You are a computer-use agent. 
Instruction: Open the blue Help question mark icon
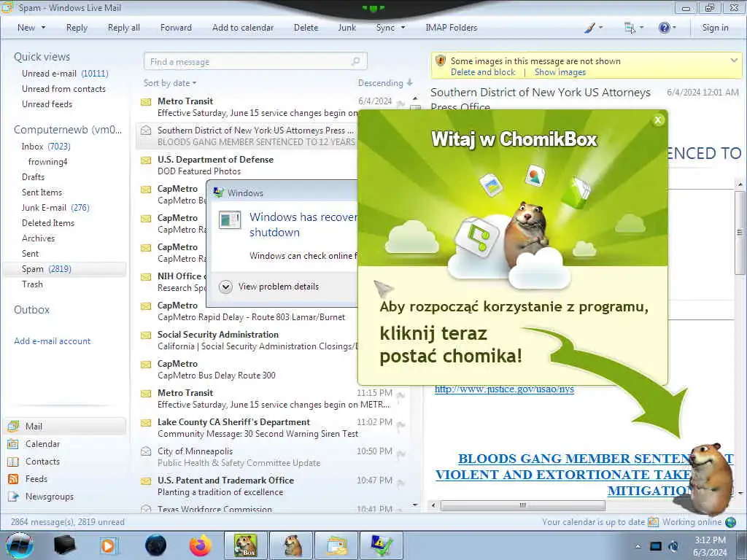pos(664,28)
